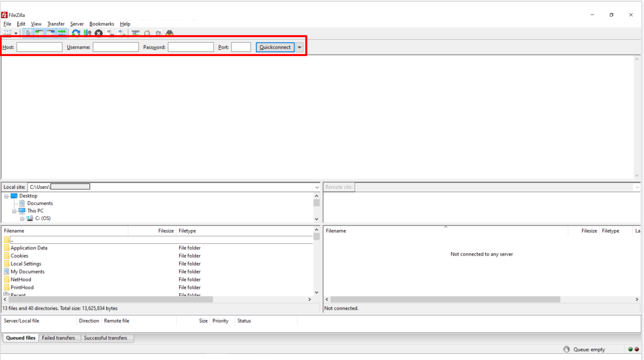The width and height of the screenshot is (644, 360).
Task: Click the local file list horizontal scrollbar
Action: [111, 299]
